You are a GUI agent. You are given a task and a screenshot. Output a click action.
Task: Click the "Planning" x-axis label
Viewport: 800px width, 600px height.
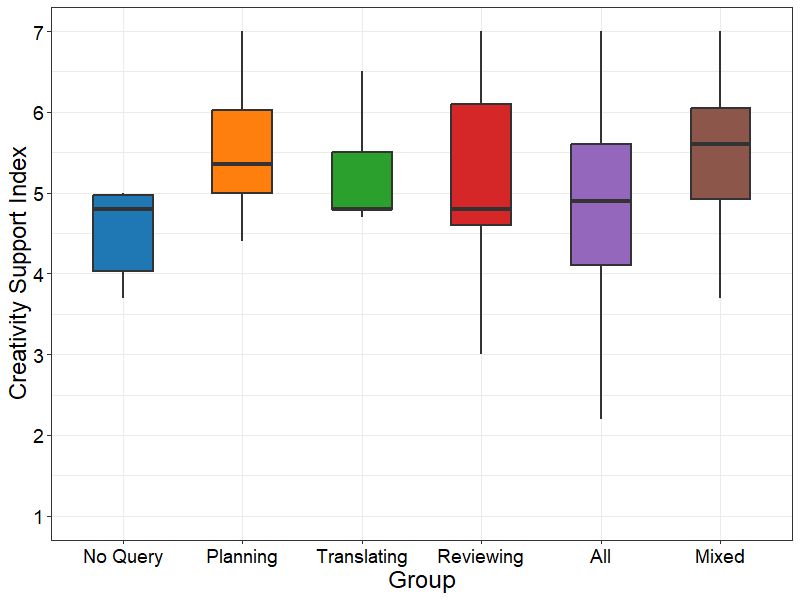click(242, 557)
